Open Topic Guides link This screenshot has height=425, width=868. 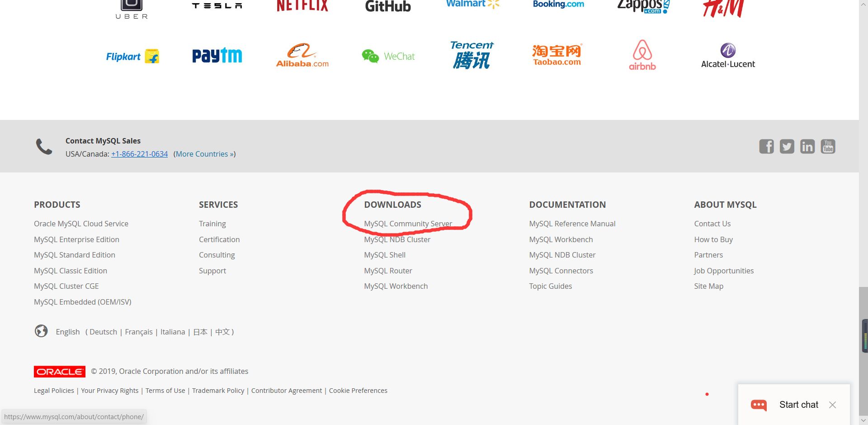(550, 286)
